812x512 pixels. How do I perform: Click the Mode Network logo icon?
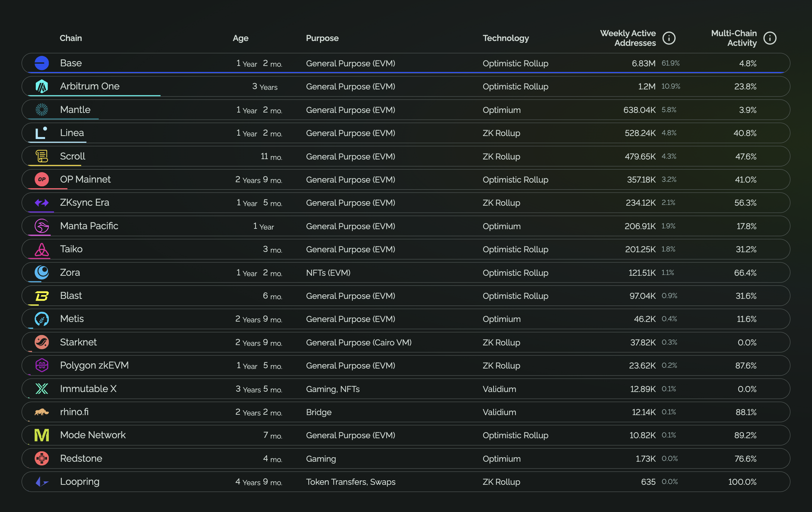(x=42, y=435)
